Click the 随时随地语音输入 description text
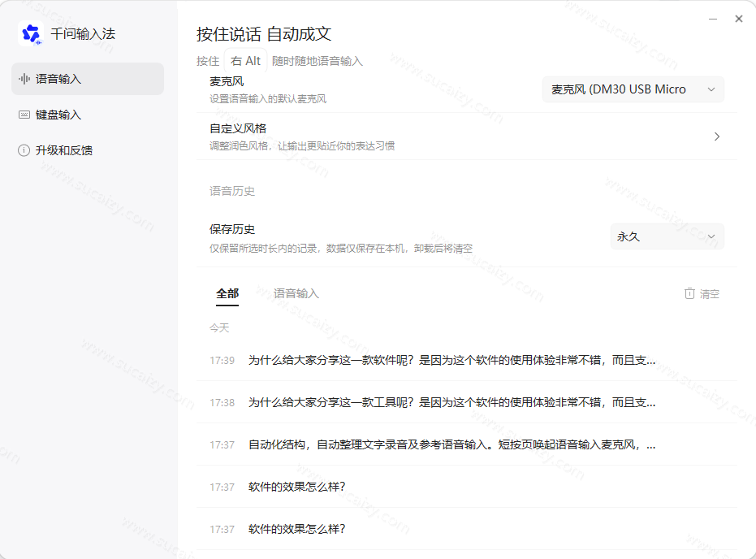 (x=318, y=61)
